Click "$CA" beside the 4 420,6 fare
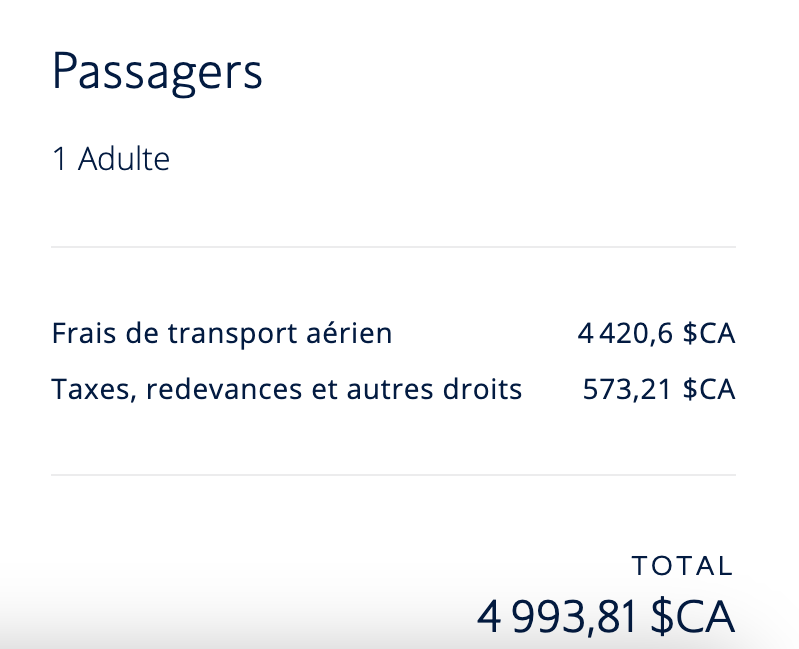 (x=709, y=333)
